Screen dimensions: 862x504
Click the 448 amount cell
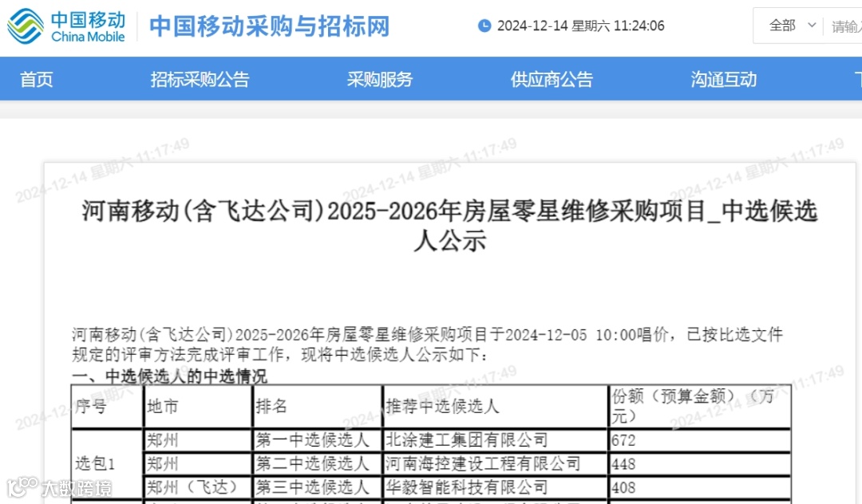[700, 464]
